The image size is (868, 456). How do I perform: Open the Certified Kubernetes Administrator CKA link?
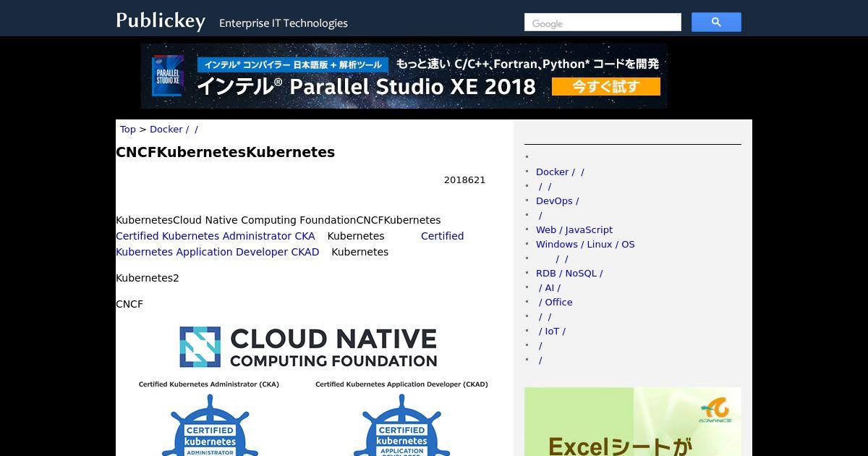216,236
